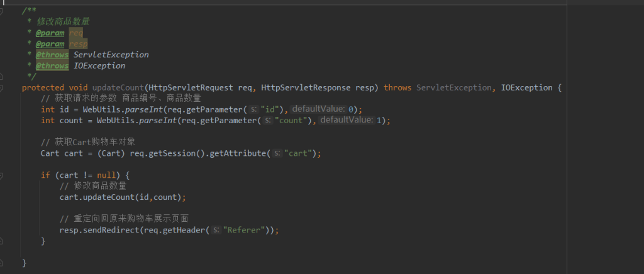This screenshot has width=644, height=274.
Task: Collapse the updateCount method fold marker
Action: (2, 87)
